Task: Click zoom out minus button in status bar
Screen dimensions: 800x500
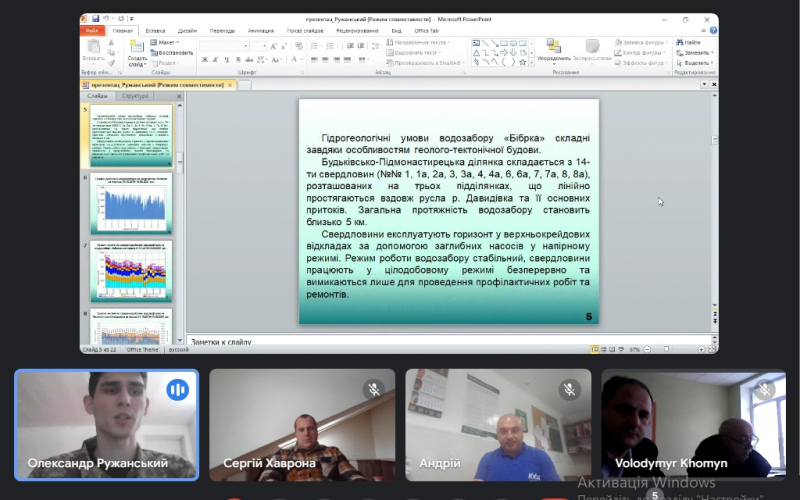Action: pos(647,349)
